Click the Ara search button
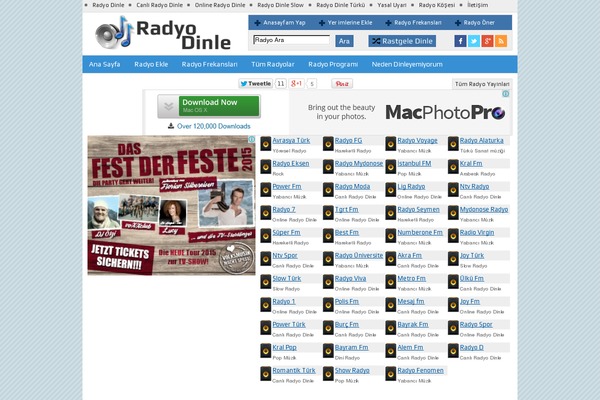Image resolution: width=600 pixels, height=400 pixels. 344,41
